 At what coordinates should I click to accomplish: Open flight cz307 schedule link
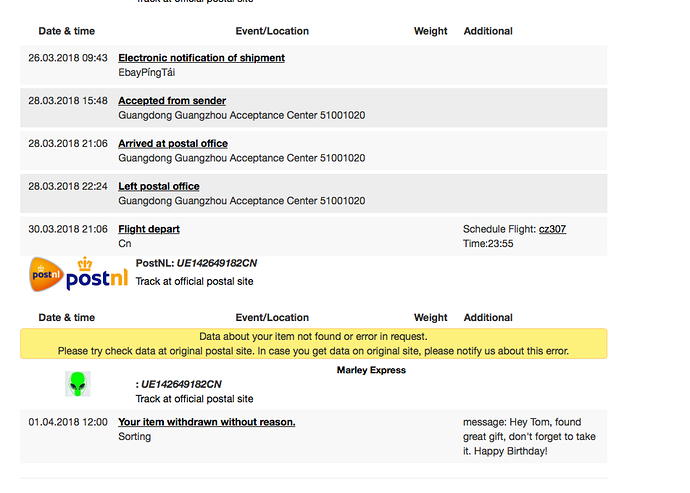[x=552, y=229]
